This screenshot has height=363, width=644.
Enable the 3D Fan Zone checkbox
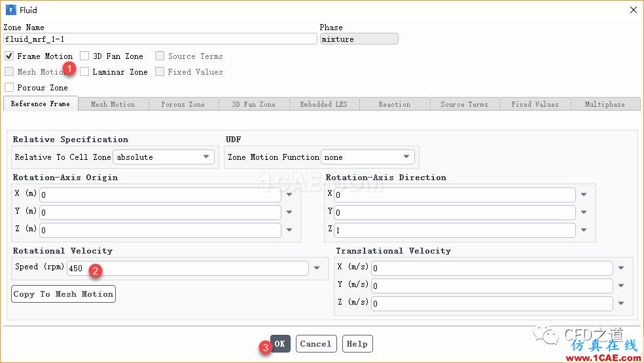pos(84,56)
